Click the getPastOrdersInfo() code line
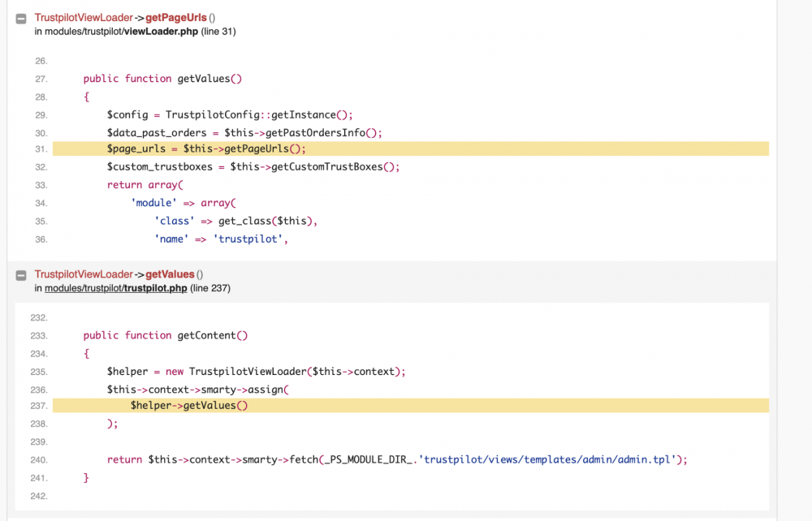 point(244,132)
